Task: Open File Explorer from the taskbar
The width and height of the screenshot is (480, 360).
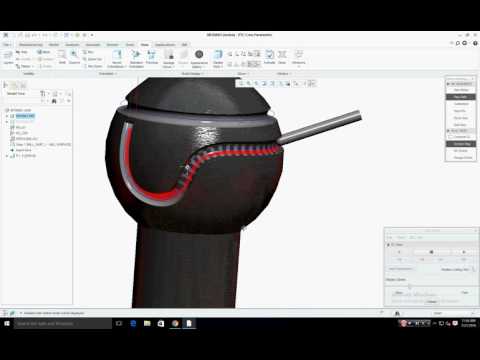Action: tap(147, 323)
